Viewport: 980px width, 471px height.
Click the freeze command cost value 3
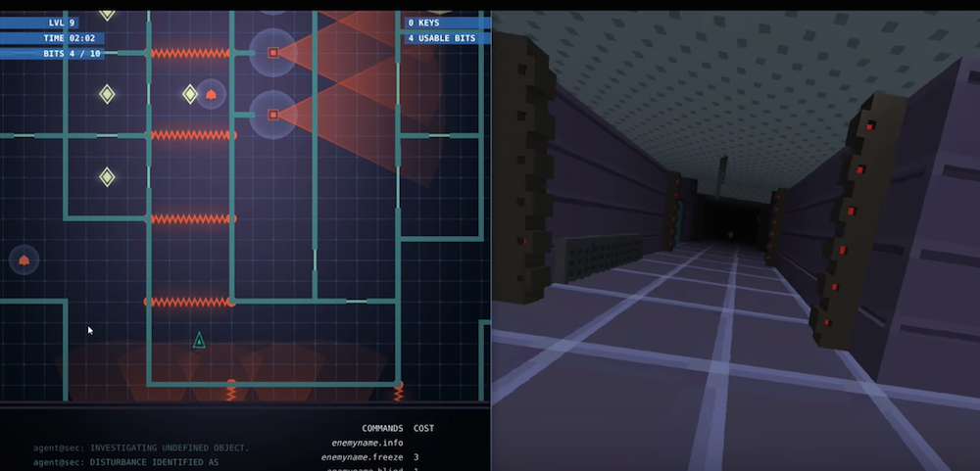pyautogui.click(x=416, y=458)
